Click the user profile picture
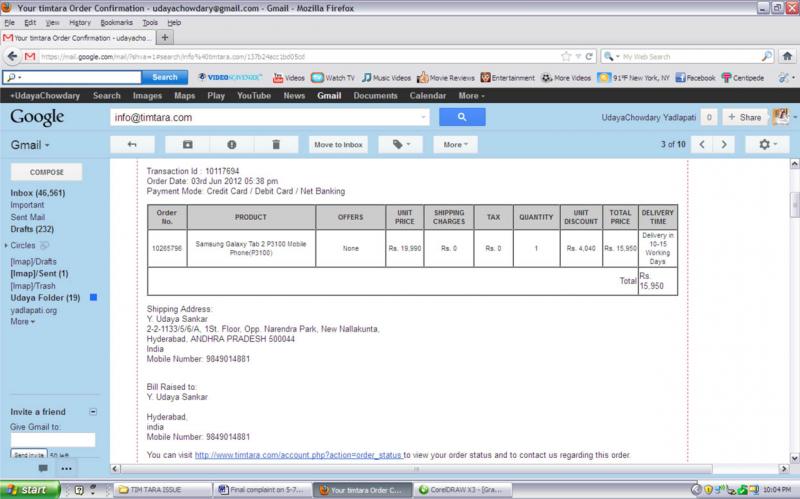Viewport: 800px width, 499px height. pyautogui.click(x=781, y=117)
